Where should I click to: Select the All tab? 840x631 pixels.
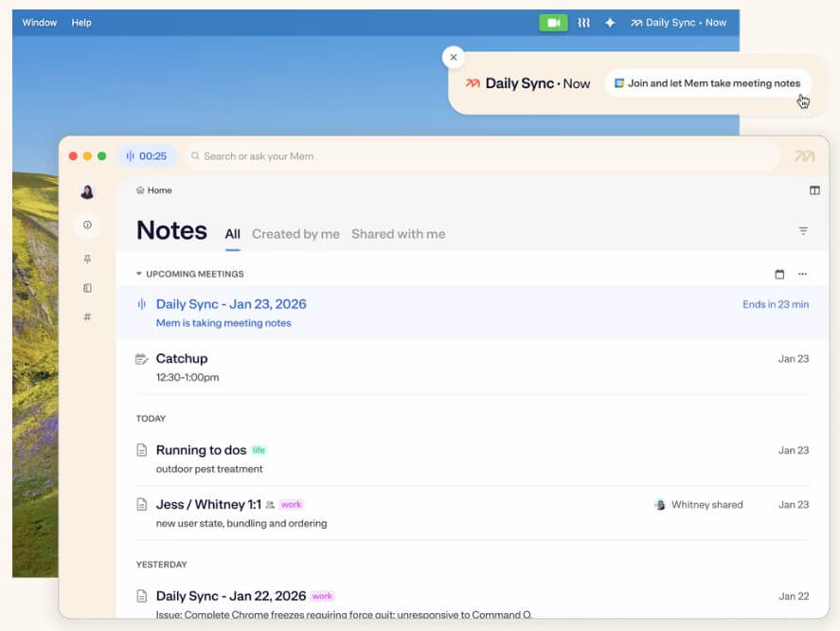tap(233, 234)
